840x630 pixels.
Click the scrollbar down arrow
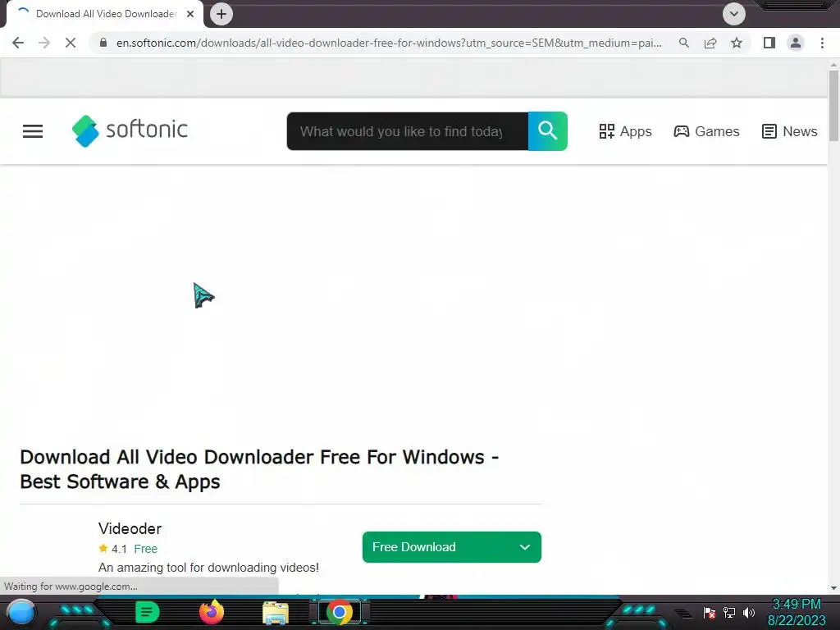(x=833, y=587)
